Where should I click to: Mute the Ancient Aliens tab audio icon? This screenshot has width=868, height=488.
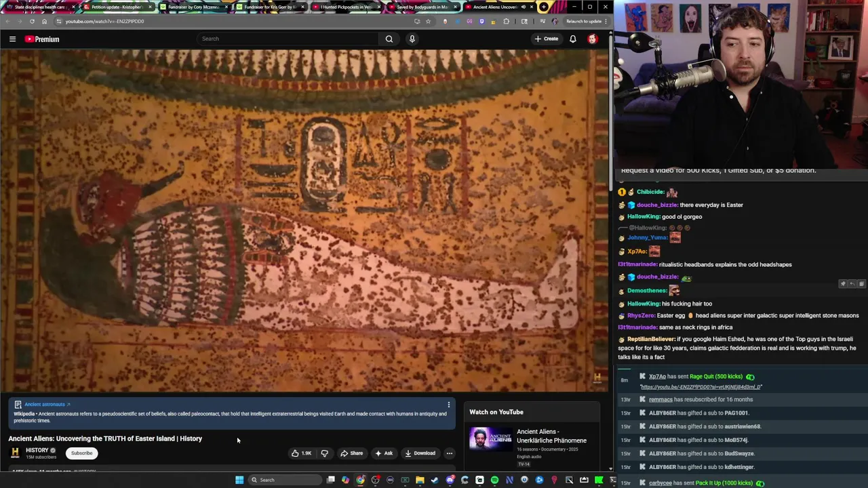pos(524,7)
